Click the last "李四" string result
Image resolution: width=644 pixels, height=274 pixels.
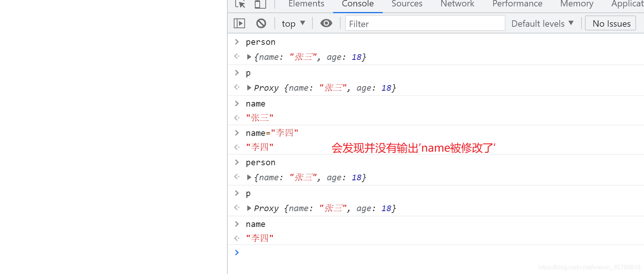(x=260, y=238)
